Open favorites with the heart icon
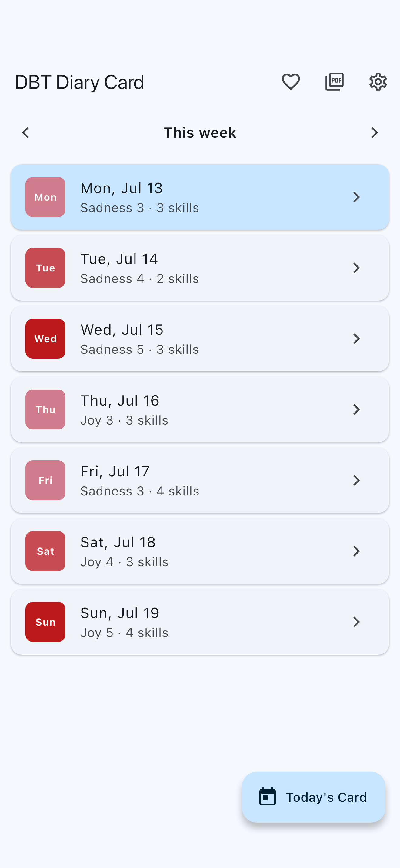Screen dimensions: 400x868 click(x=291, y=82)
